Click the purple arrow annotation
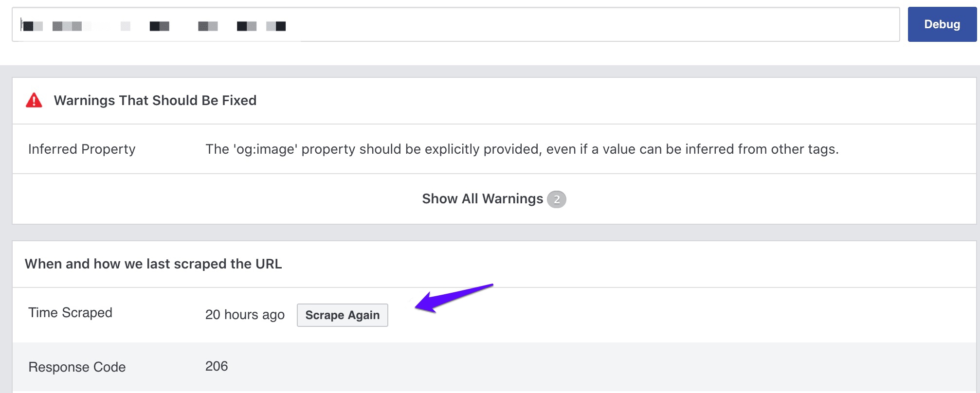Viewport: 980px width, 393px height. point(453,297)
